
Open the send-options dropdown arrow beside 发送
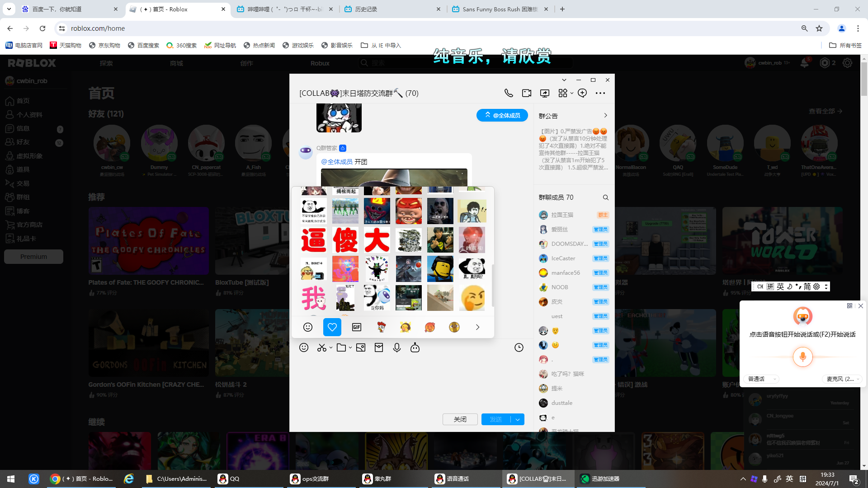(518, 419)
